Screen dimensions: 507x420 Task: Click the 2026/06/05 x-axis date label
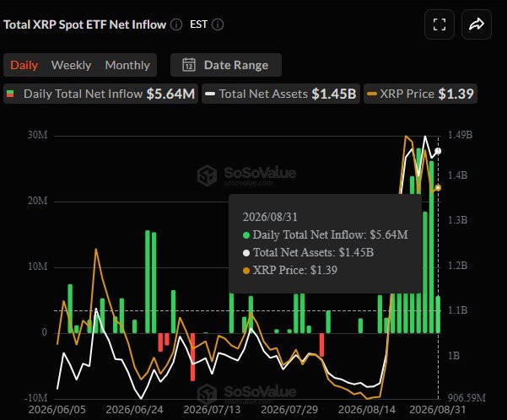[57, 410]
